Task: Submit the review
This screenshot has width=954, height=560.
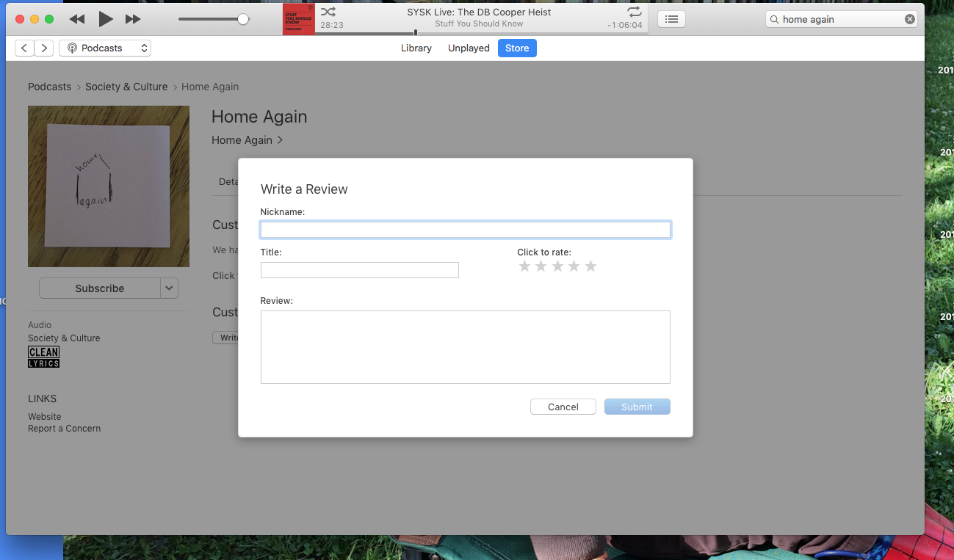Action: pos(637,407)
